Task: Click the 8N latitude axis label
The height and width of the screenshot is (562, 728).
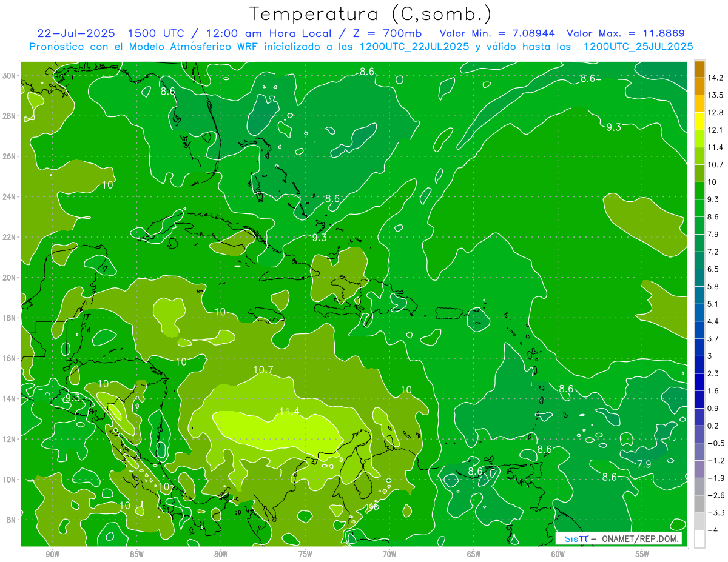Action: pos(12,520)
